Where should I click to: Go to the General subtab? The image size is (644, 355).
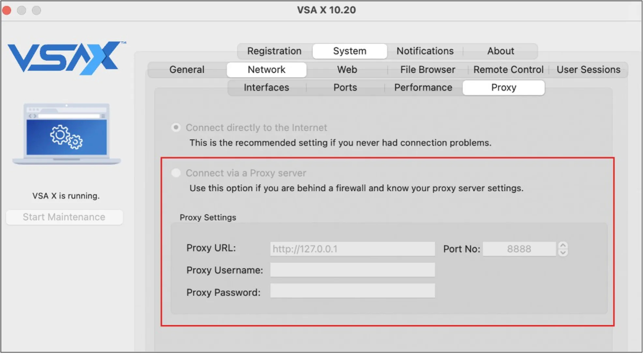coord(187,70)
